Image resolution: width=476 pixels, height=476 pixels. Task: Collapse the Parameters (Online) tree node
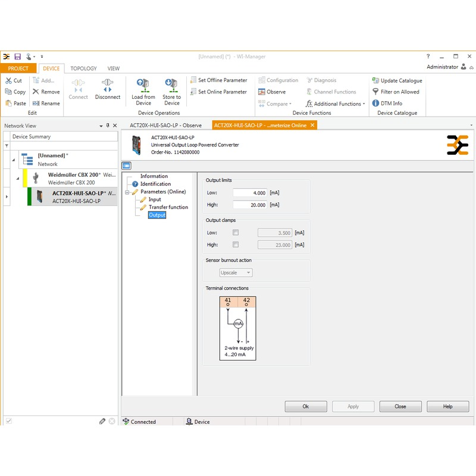pyautogui.click(x=127, y=192)
